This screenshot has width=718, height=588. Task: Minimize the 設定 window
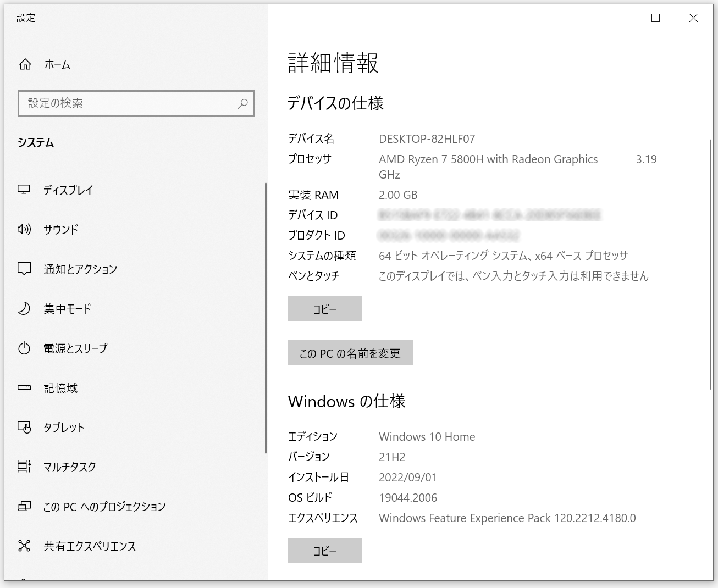click(618, 18)
